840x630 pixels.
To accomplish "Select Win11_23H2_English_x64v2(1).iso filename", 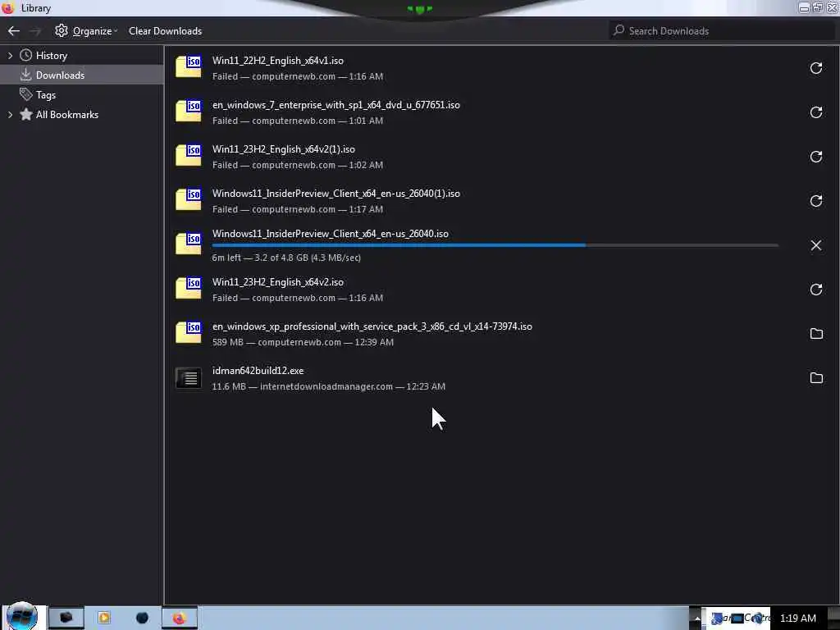I will click(x=283, y=149).
